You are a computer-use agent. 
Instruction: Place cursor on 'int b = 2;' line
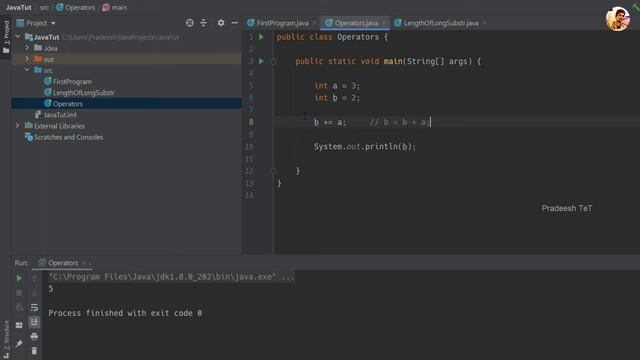tap(337, 98)
